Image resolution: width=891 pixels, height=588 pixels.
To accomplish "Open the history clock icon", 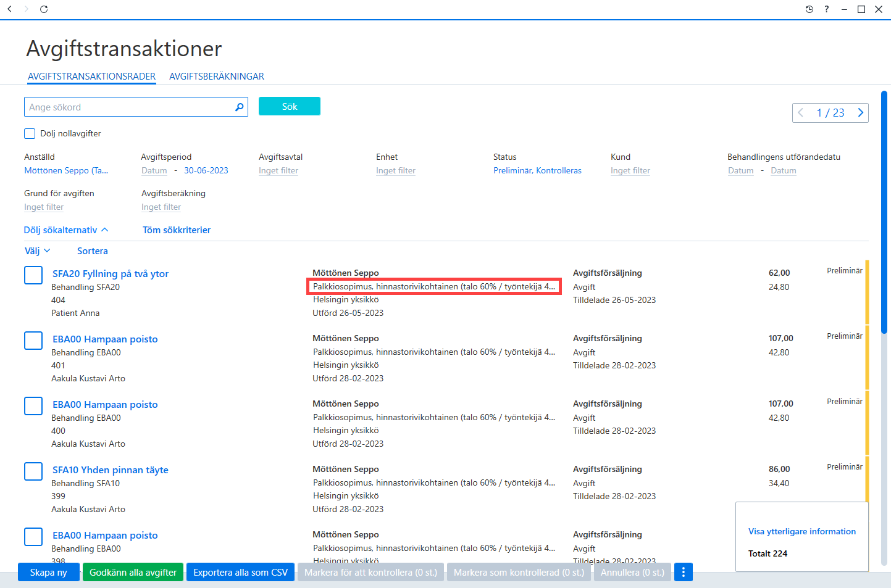I will click(809, 9).
